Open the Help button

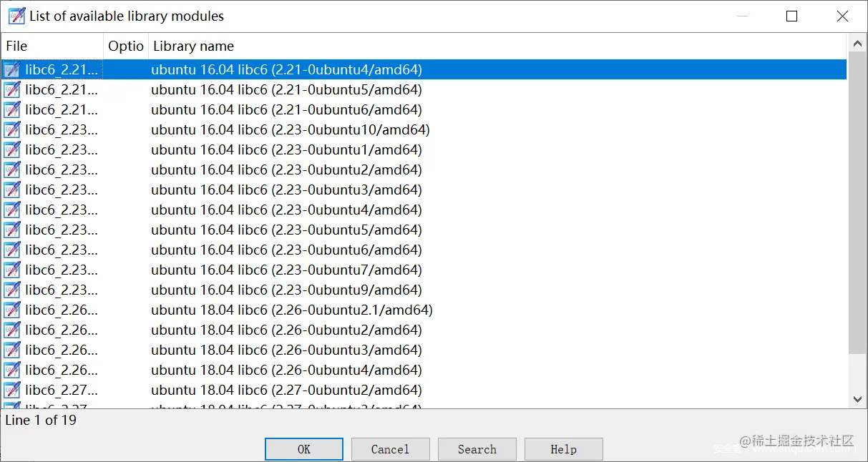coord(564,449)
